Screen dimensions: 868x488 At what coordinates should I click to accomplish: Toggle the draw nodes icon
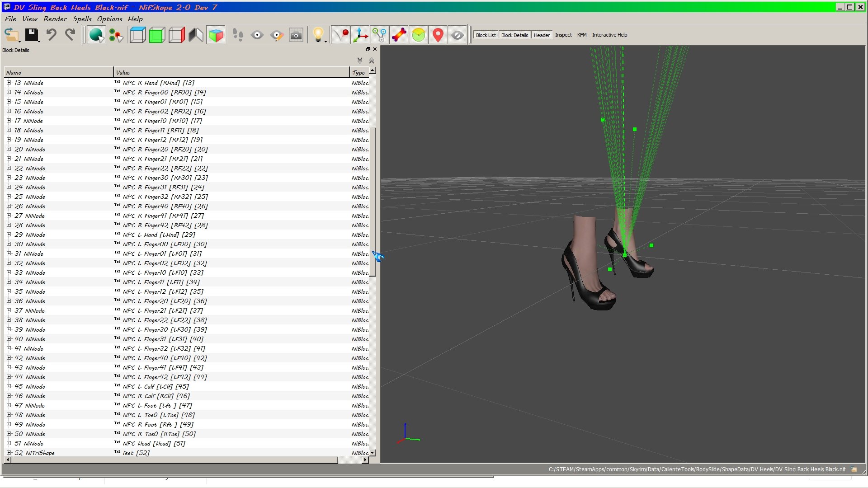(380, 35)
